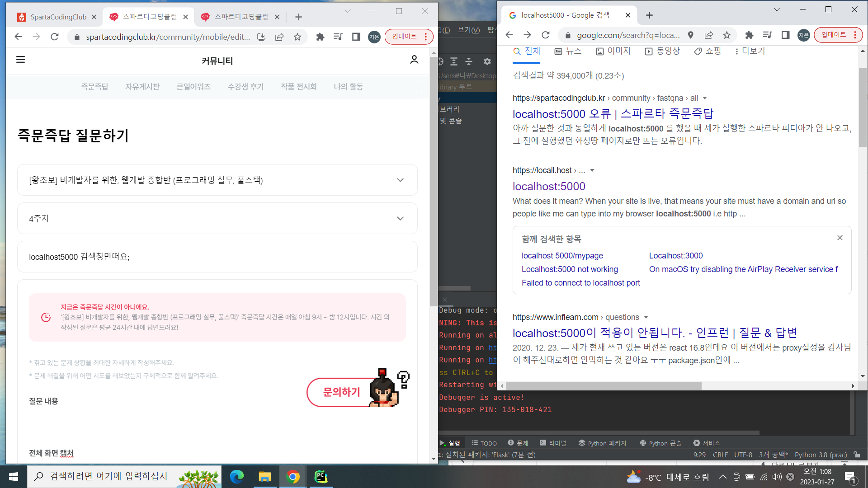Open localhost:5000 오류 스파르타 즉문즉답 result

tap(613, 114)
